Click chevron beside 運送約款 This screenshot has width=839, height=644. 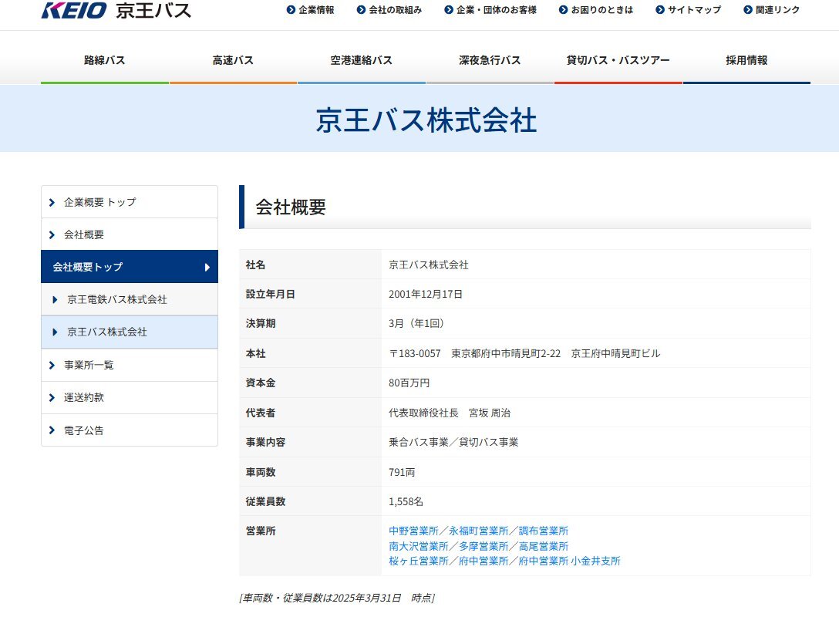pos(52,397)
